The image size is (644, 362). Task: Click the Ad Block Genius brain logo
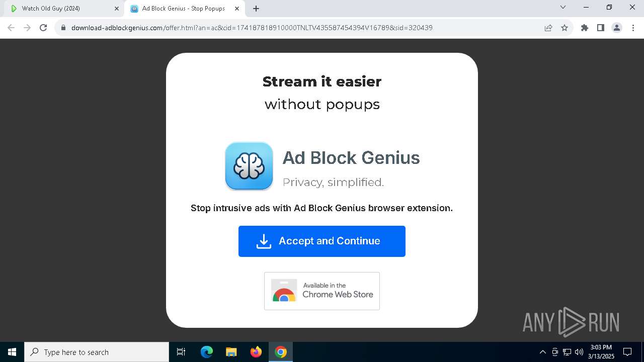[x=249, y=166]
